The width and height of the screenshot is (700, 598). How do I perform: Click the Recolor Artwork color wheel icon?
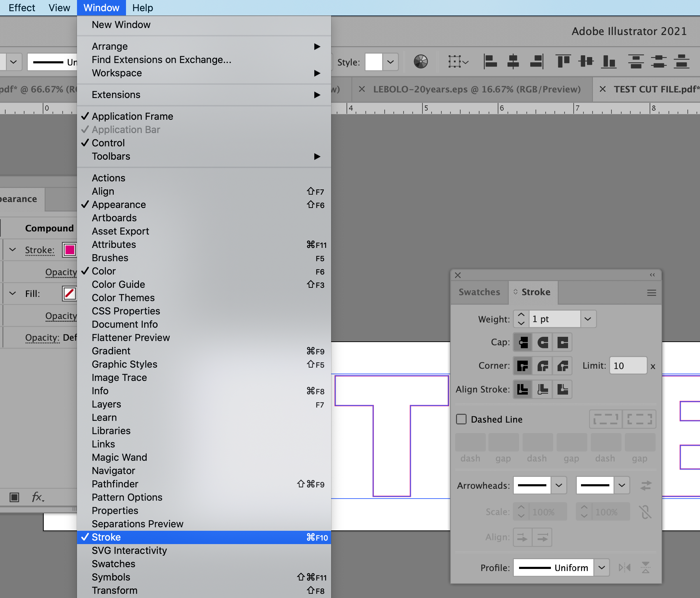coord(420,62)
